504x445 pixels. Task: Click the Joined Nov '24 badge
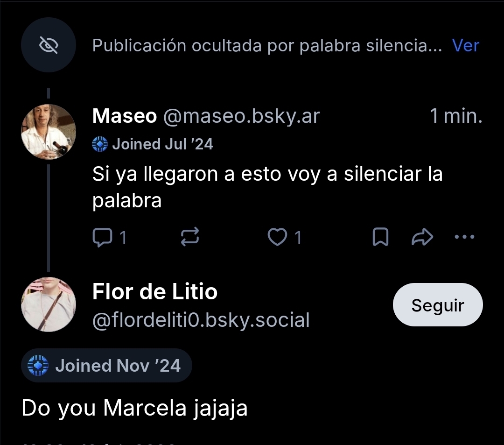pyautogui.click(x=106, y=366)
